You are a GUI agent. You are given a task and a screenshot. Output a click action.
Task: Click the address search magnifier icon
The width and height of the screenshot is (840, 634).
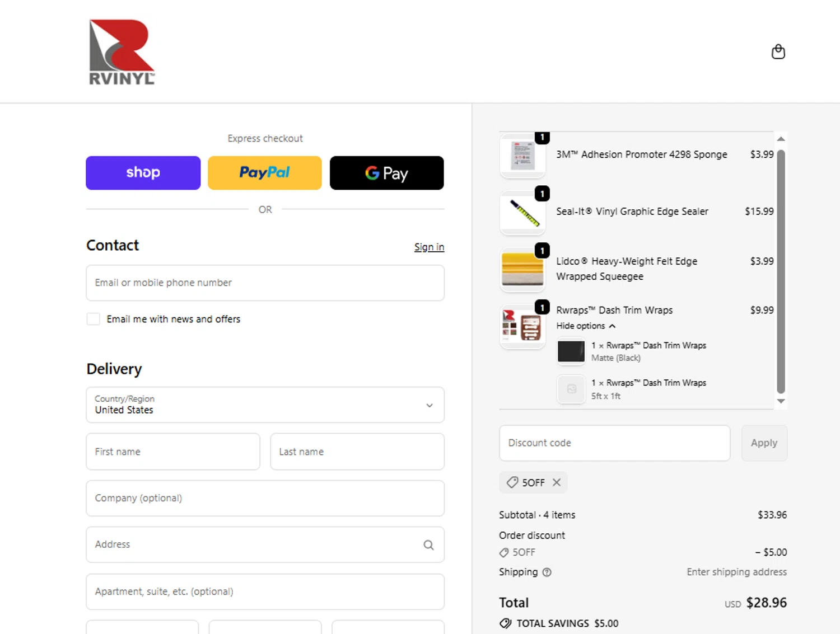428,545
